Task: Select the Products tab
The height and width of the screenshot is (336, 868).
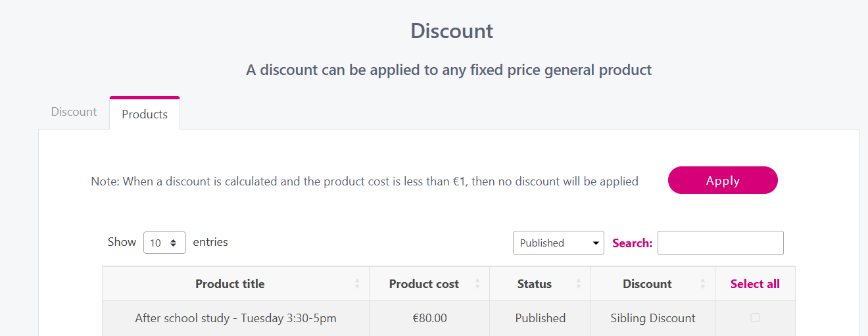Action: 145,114
